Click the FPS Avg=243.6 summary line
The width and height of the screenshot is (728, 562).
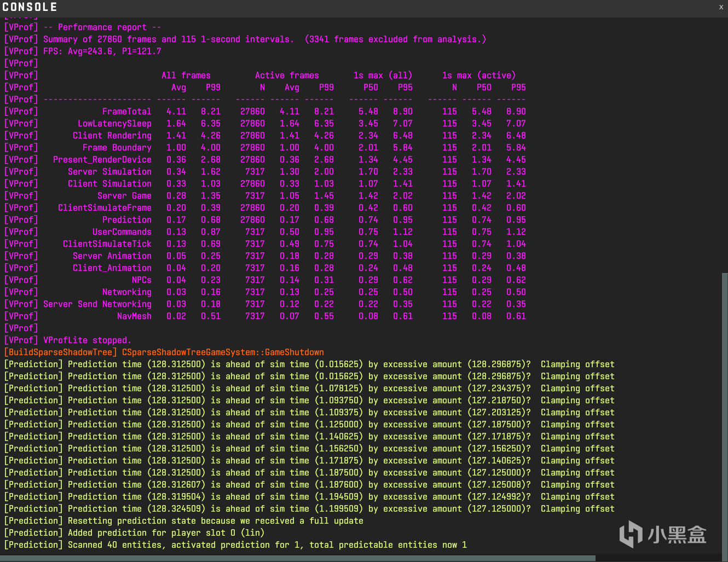[102, 51]
